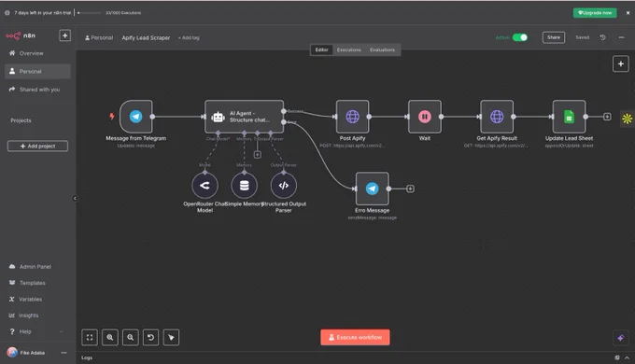Image resolution: width=635 pixels, height=364 pixels.
Task: Click the n8n logo
Action: (21, 35)
